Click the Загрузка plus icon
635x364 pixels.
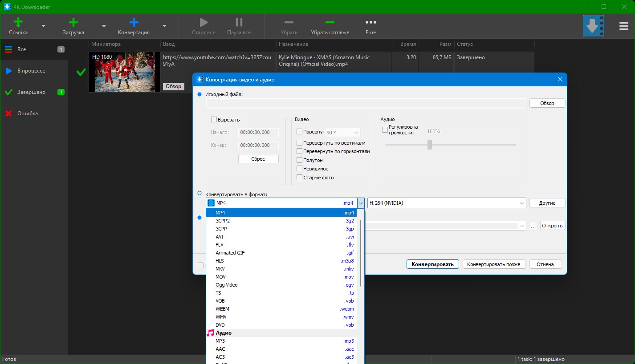click(73, 23)
